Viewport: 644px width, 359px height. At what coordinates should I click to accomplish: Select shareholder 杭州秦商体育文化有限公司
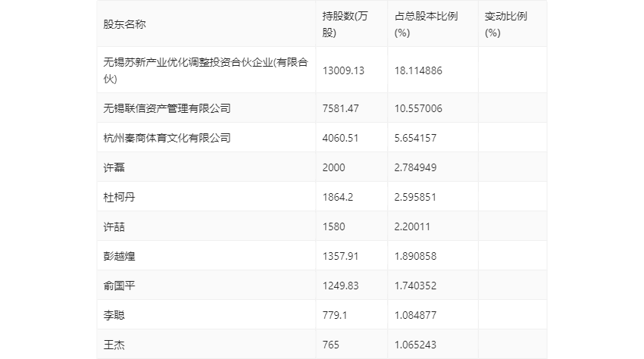167,138
